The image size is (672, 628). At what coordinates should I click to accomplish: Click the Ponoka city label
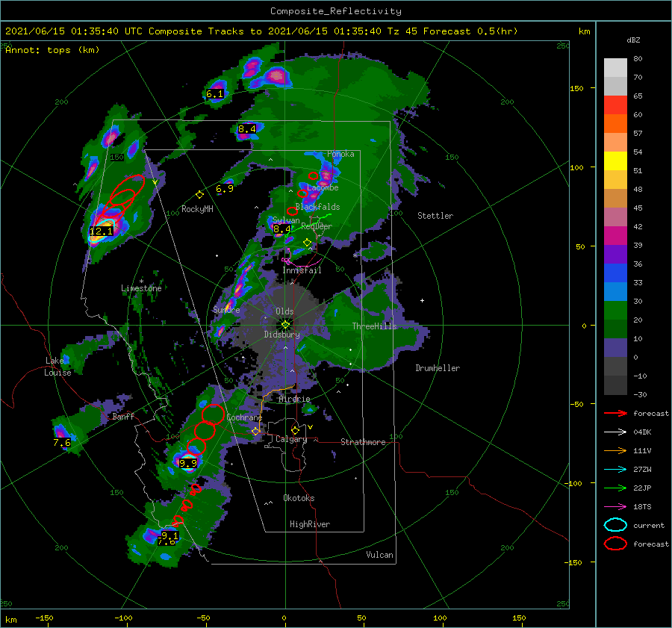340,154
